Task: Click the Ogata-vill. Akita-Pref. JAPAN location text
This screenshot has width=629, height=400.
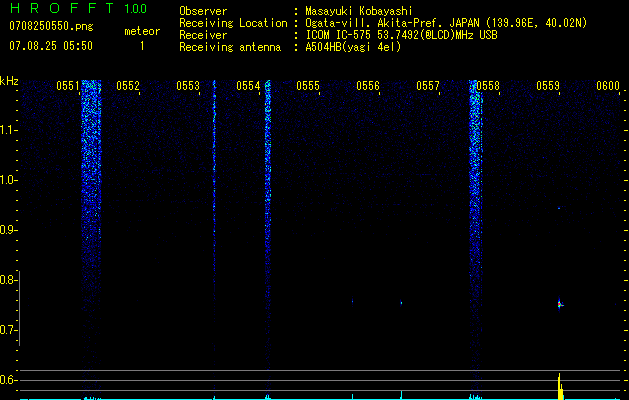Action: (446, 23)
